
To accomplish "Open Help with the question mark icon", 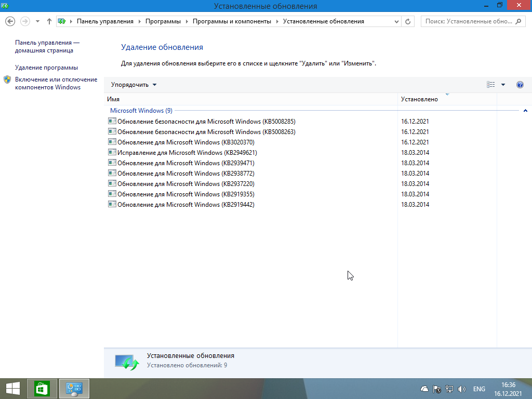I will [520, 85].
